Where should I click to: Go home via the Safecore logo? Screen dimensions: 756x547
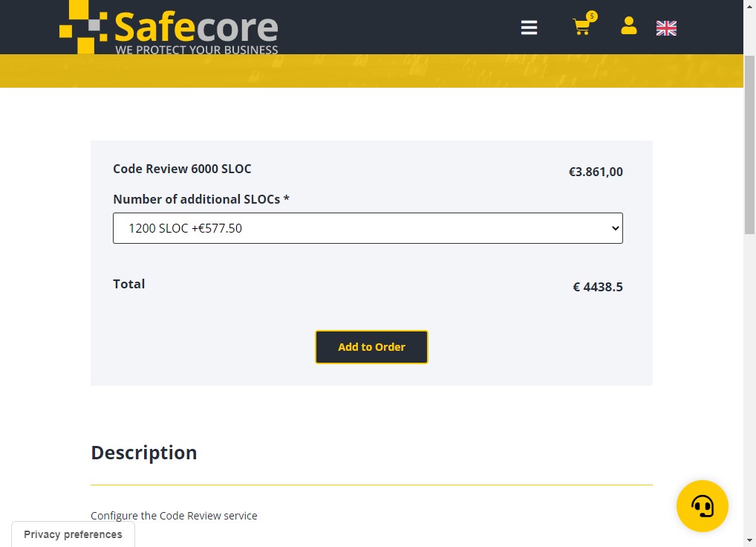169,27
